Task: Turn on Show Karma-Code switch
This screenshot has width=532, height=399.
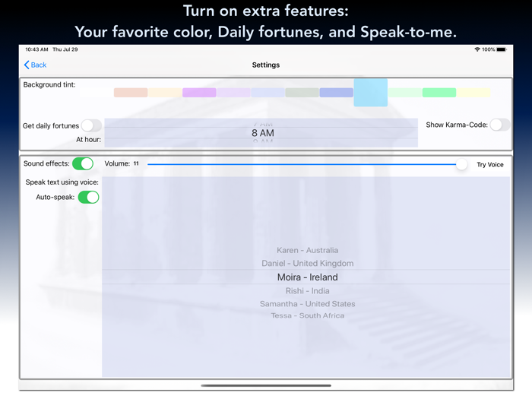Action: (x=500, y=125)
